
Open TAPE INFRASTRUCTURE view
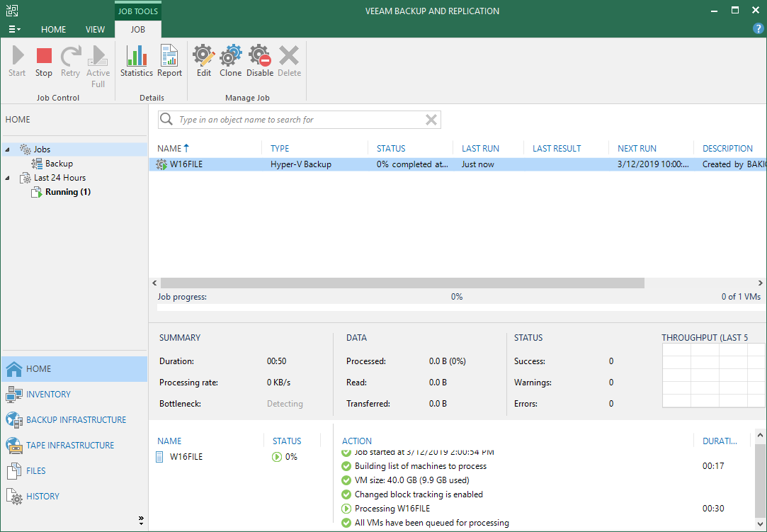click(74, 446)
